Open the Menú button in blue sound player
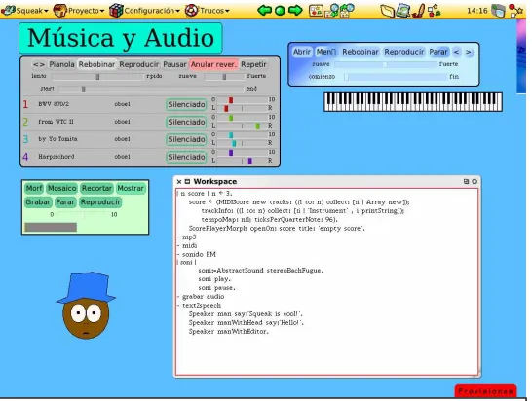The width and height of the screenshot is (532, 401). coord(326,52)
